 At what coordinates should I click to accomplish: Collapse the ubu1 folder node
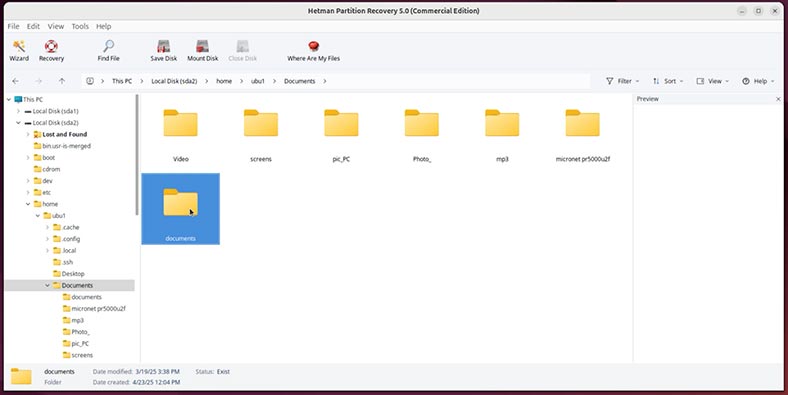pyautogui.click(x=38, y=216)
